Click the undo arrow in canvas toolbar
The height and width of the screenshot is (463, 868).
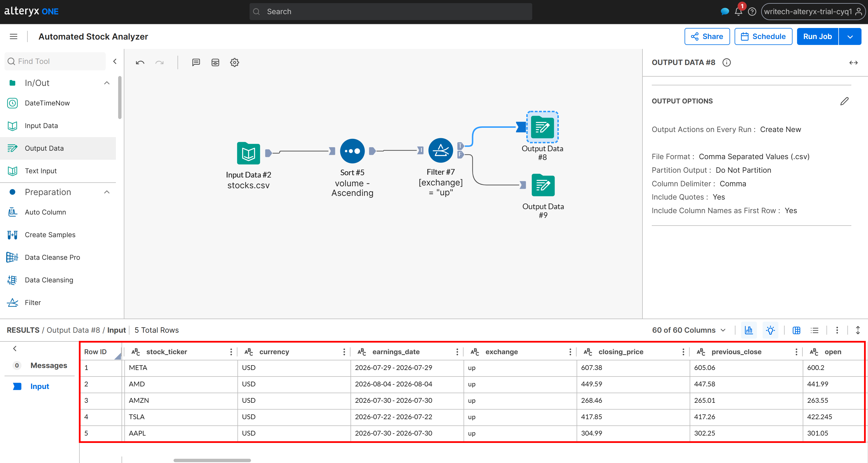140,62
